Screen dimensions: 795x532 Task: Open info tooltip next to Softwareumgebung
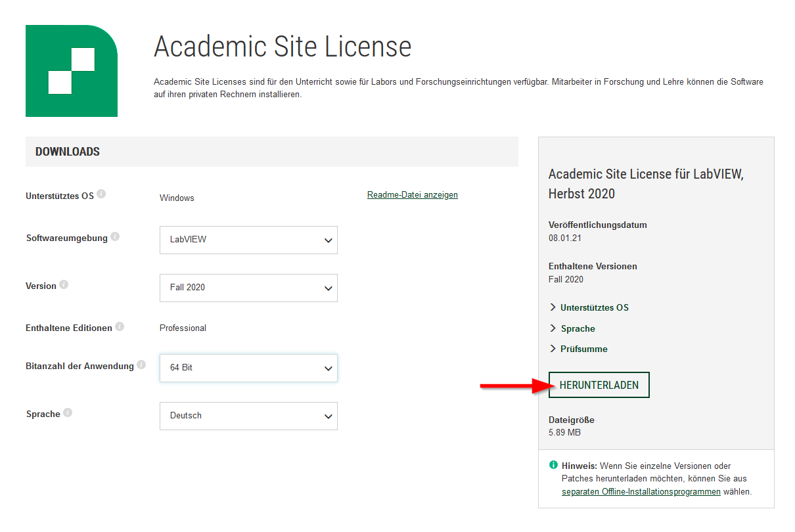pyautogui.click(x=115, y=236)
